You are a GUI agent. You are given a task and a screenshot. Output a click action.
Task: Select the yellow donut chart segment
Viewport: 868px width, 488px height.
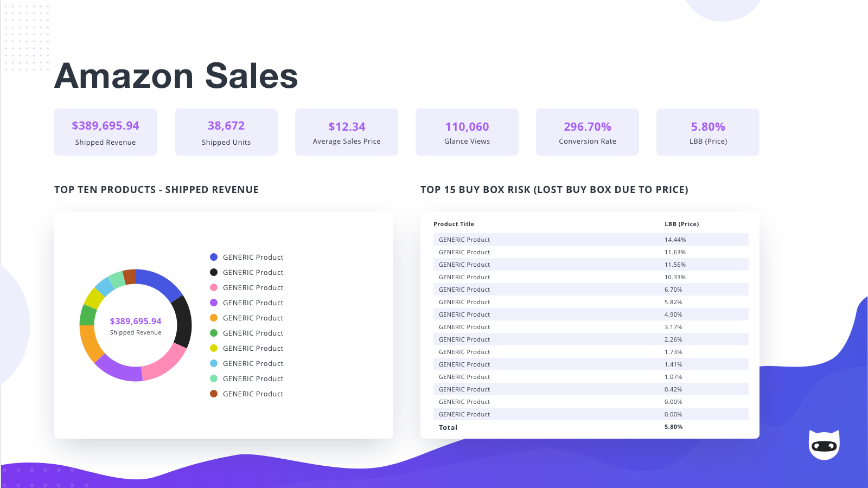(x=94, y=298)
